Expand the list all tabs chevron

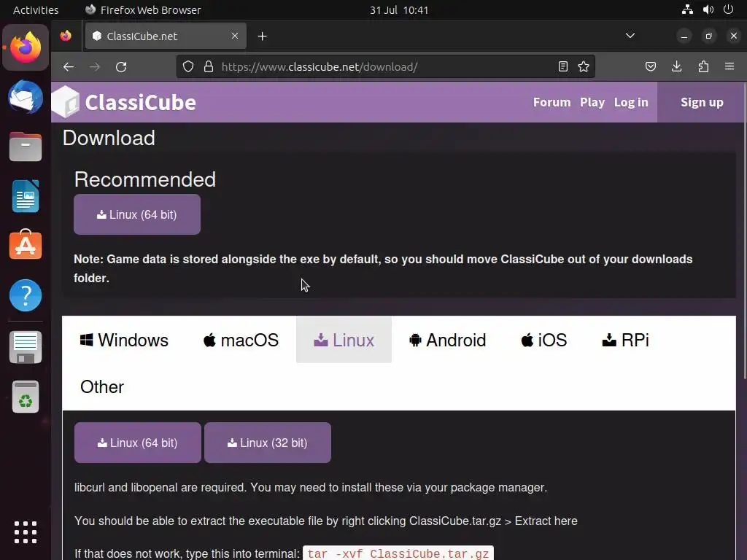(630, 36)
